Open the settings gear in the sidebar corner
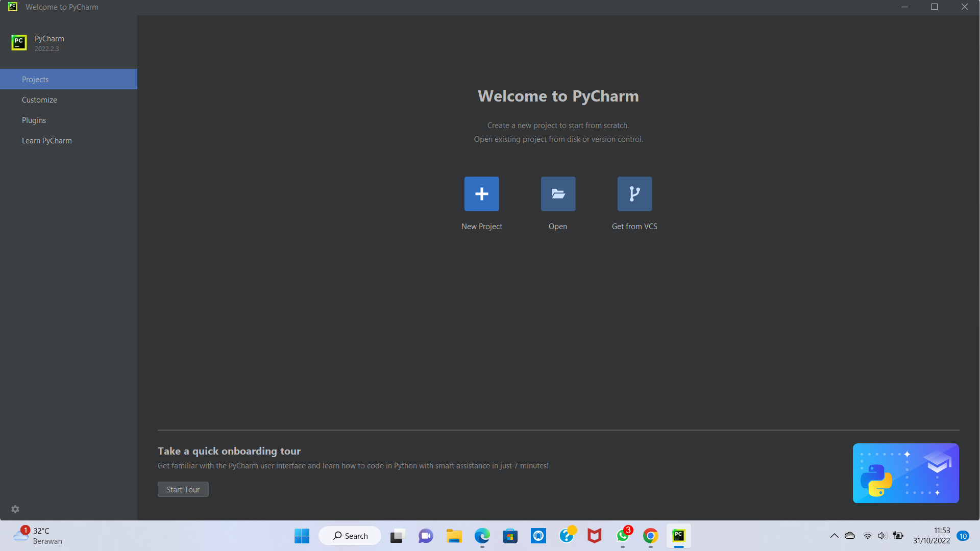This screenshot has width=980, height=551. point(15,509)
